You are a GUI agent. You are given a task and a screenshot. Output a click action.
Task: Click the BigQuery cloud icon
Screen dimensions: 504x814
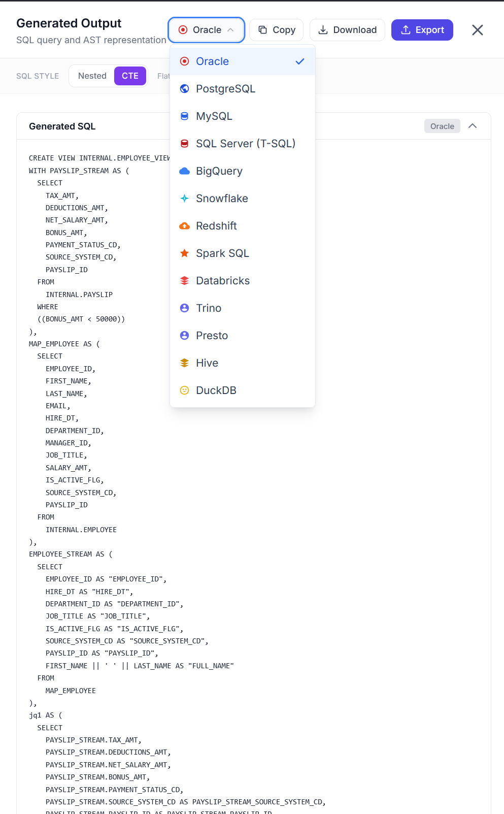pos(185,171)
